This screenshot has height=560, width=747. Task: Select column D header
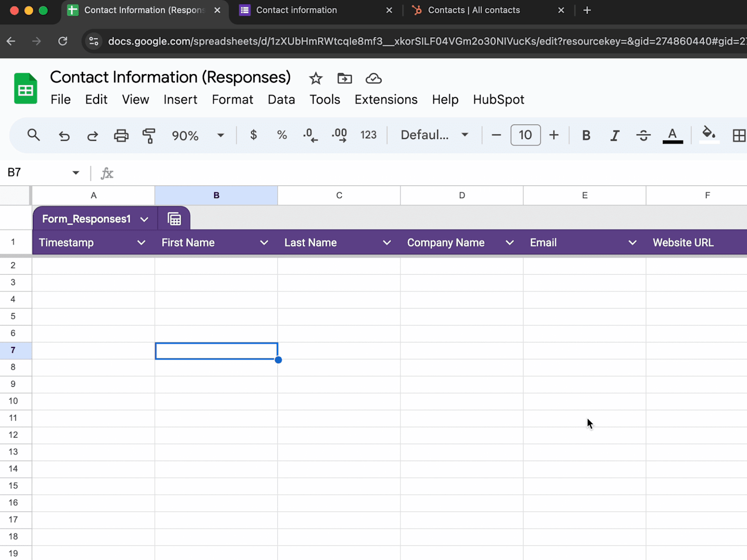tap(462, 196)
